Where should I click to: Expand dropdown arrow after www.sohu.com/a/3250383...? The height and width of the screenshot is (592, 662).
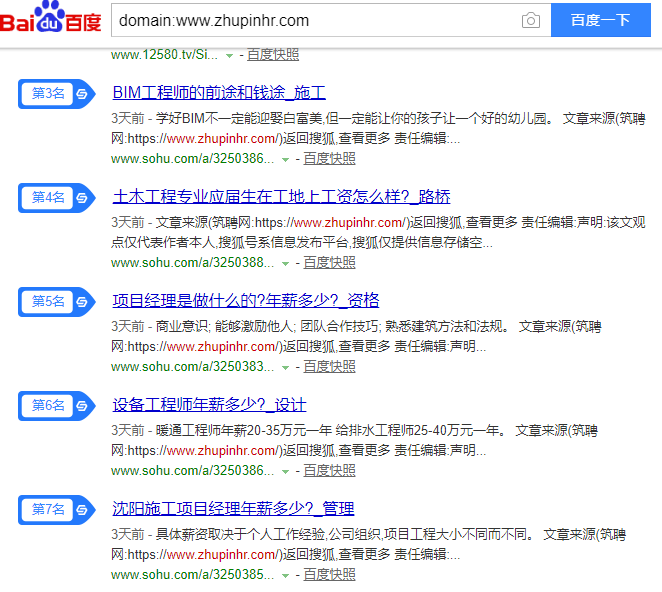[x=285, y=367]
